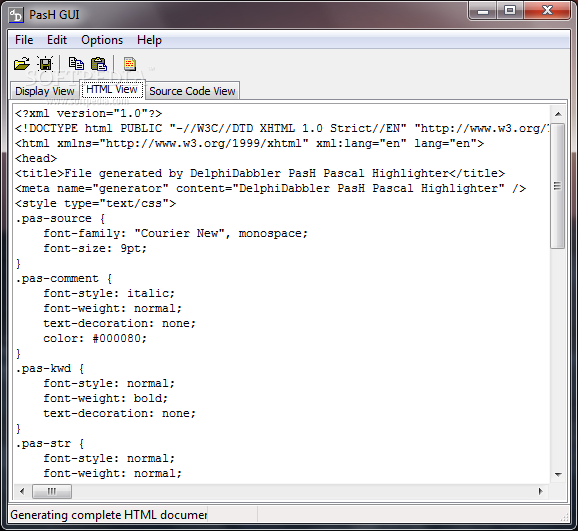Open the Edit menu
The height and width of the screenshot is (531, 578).
(x=57, y=40)
